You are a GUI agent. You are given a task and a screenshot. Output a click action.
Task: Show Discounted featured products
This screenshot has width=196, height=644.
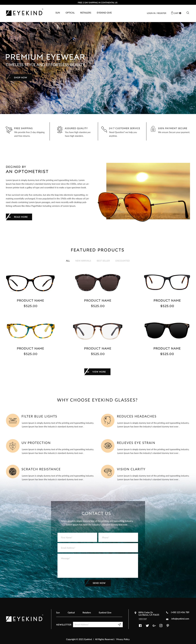pos(122,261)
